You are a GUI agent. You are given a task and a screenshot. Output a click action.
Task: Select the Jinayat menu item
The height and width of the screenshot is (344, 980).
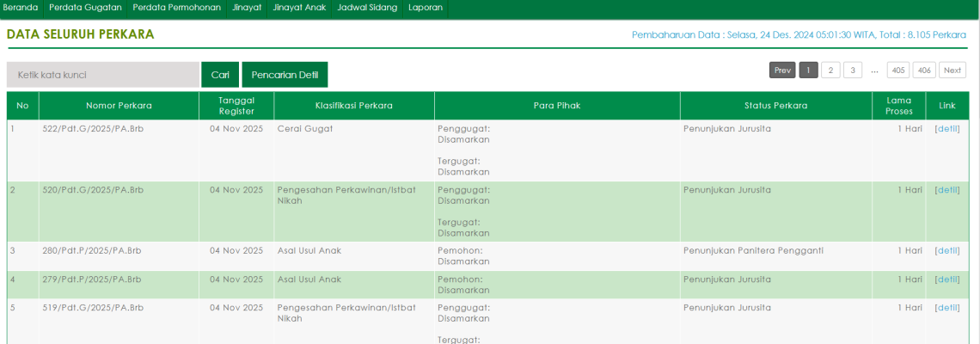247,8
